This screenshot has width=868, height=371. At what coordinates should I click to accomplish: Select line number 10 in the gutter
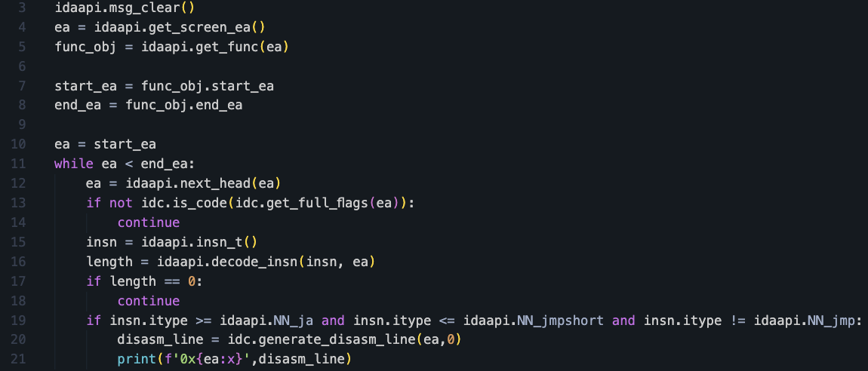click(x=19, y=144)
